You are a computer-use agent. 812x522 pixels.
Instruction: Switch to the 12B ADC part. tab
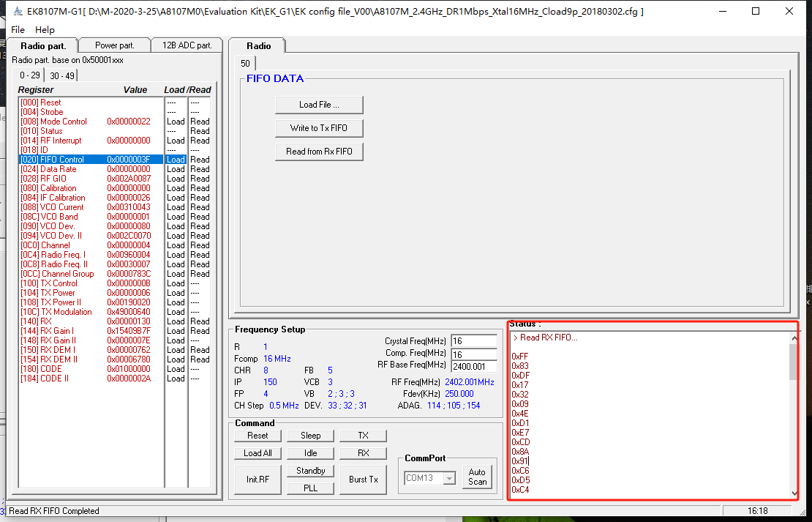tap(187, 45)
